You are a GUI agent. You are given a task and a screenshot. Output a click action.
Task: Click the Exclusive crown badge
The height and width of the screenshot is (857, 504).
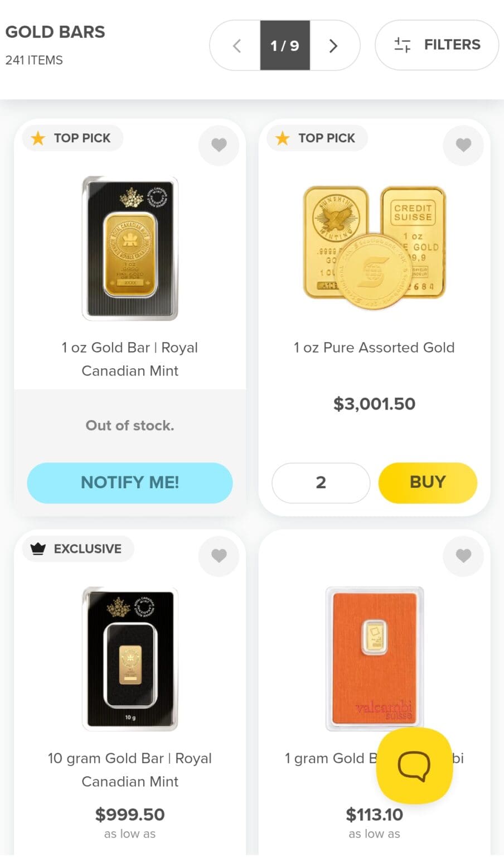click(77, 548)
